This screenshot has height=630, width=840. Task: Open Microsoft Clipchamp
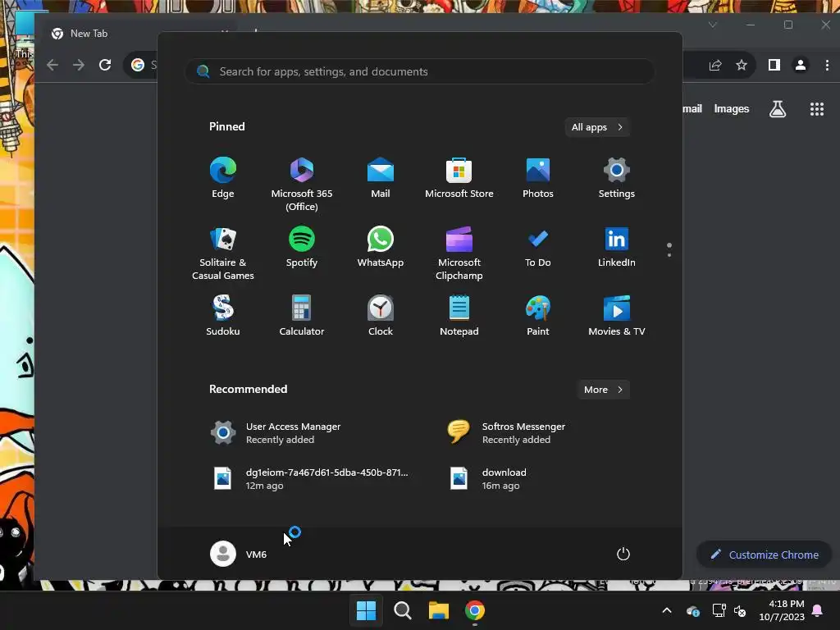pyautogui.click(x=459, y=253)
